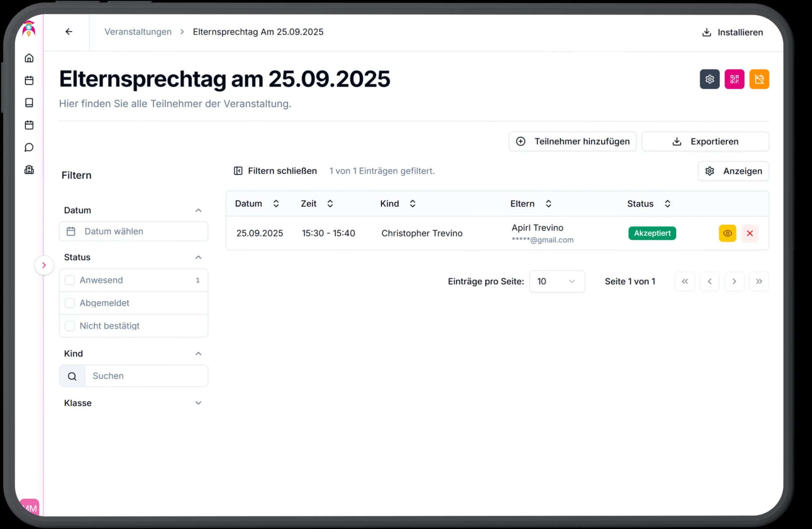Screen dimensions: 812x529
Task: Open the event settings gear icon
Action: (710, 79)
